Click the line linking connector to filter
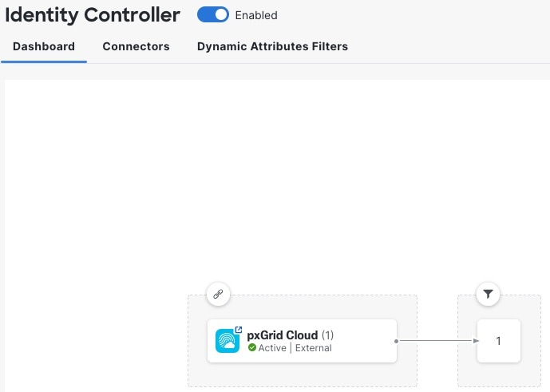 click(x=436, y=340)
